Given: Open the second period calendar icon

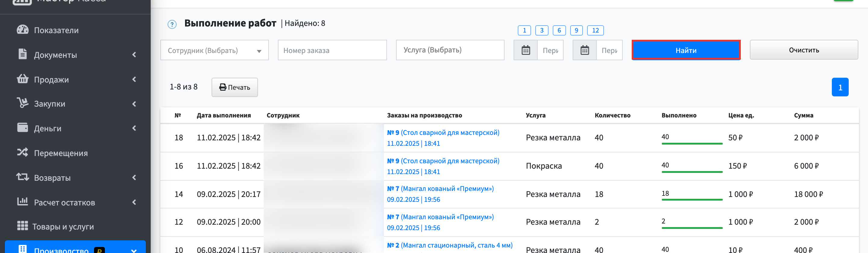Looking at the screenshot, I should click(585, 50).
